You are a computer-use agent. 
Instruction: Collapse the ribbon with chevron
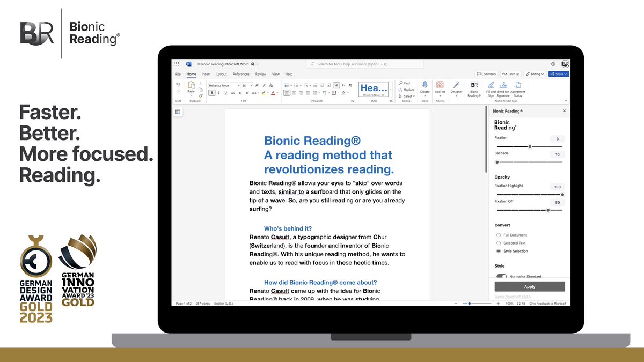(566, 100)
